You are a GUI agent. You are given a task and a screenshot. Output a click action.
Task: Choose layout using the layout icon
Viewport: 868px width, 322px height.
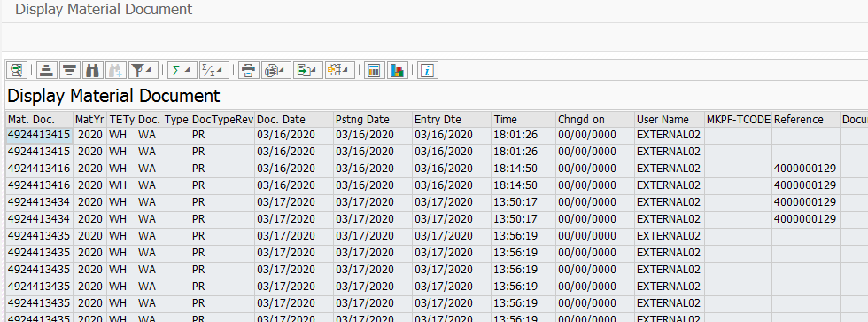point(335,70)
